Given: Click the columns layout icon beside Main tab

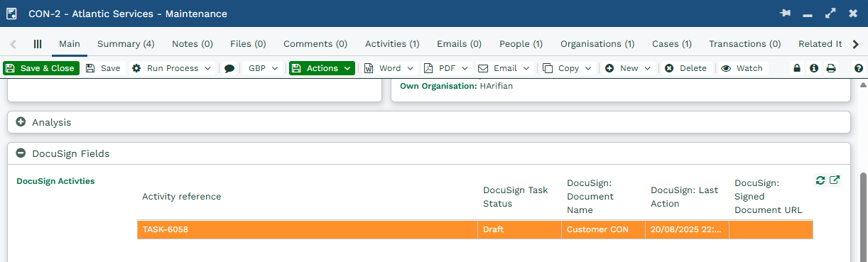Looking at the screenshot, I should pos(38,43).
